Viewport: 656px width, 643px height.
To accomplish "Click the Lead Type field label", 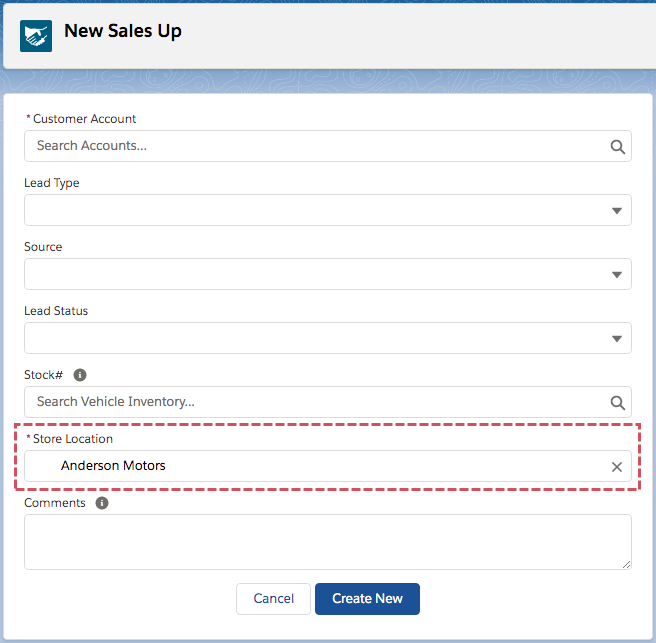I will coord(51,183).
